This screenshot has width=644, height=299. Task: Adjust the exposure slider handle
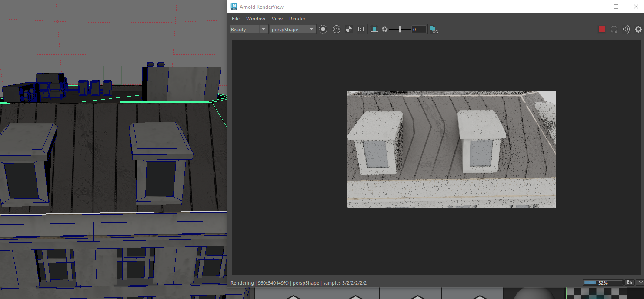(x=400, y=29)
